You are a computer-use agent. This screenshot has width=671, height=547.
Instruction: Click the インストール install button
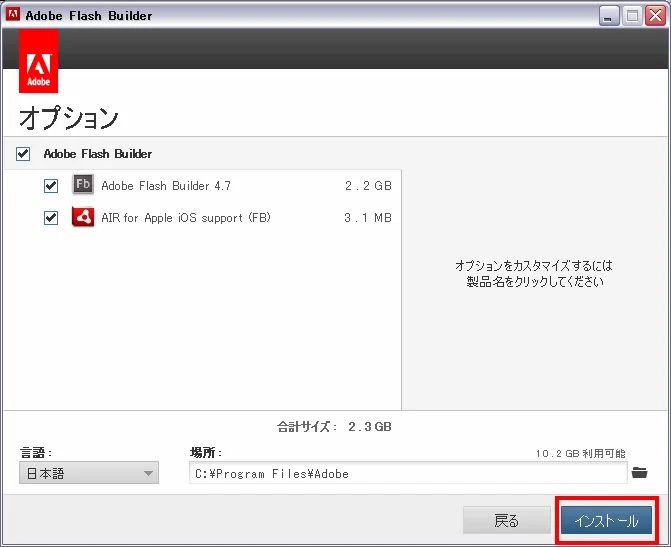pos(606,520)
